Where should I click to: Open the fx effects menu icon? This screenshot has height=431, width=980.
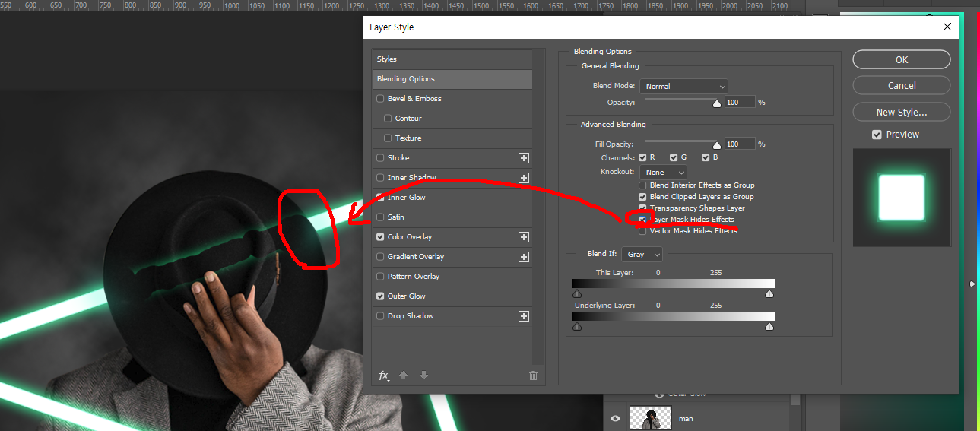pos(384,376)
